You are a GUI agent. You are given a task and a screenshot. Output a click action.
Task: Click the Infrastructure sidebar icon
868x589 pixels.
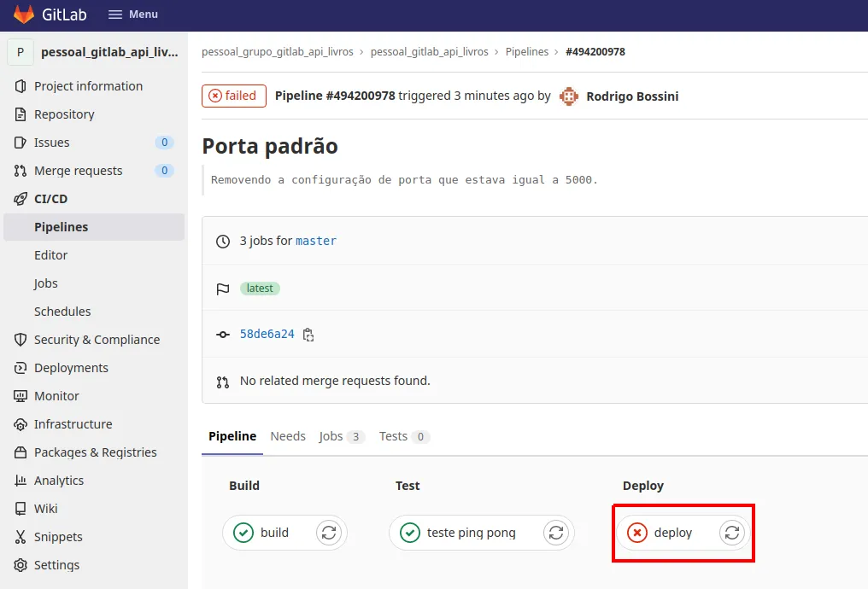(x=21, y=424)
